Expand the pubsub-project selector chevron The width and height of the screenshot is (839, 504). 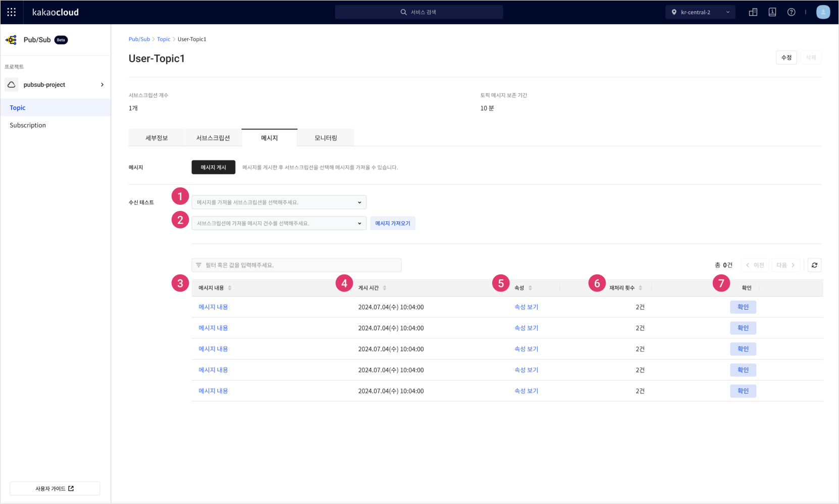coord(102,85)
